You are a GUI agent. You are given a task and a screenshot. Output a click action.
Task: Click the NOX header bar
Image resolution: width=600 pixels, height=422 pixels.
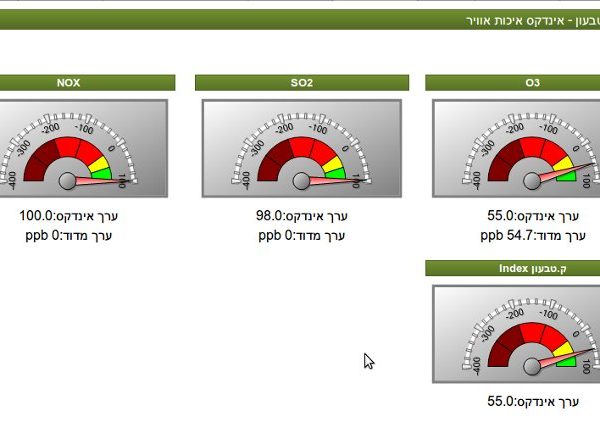click(x=87, y=83)
